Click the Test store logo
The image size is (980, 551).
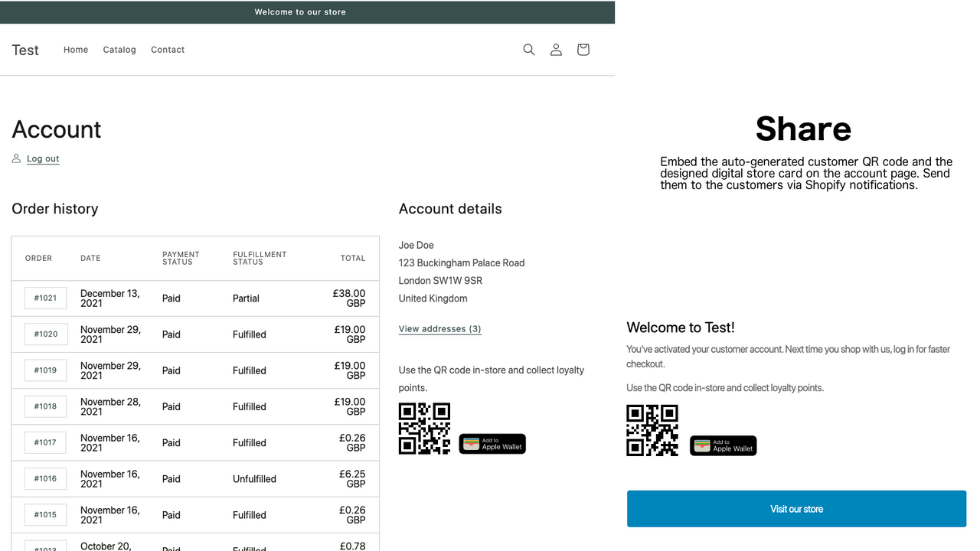(25, 50)
